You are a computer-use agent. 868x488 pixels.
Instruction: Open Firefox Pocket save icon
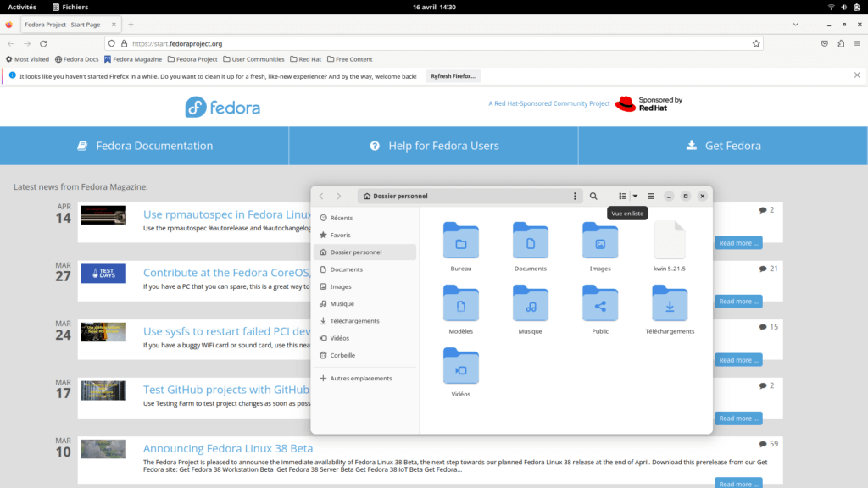click(x=824, y=43)
